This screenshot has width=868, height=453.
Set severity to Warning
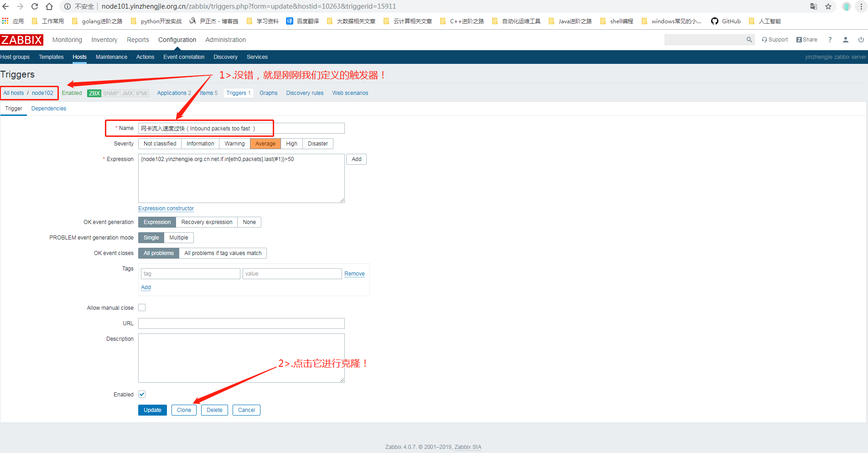(x=234, y=144)
